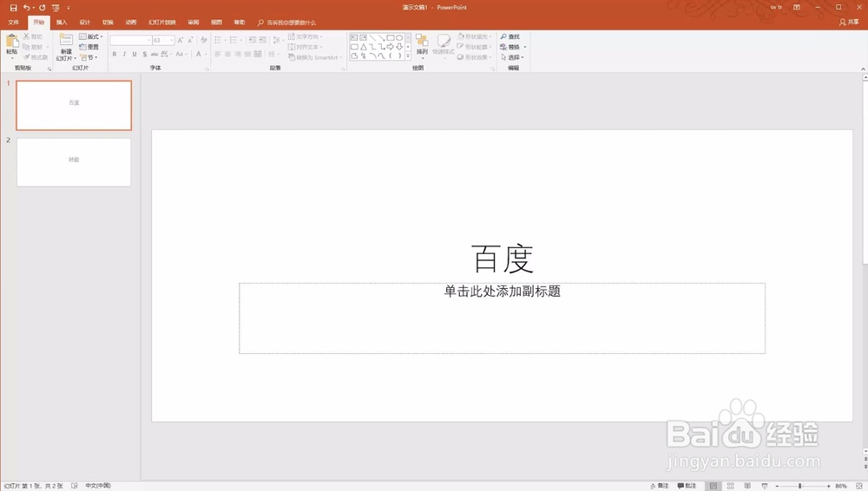Collapse the ribbon with the chevron arrow
The height and width of the screenshot is (491, 868).
(863, 69)
